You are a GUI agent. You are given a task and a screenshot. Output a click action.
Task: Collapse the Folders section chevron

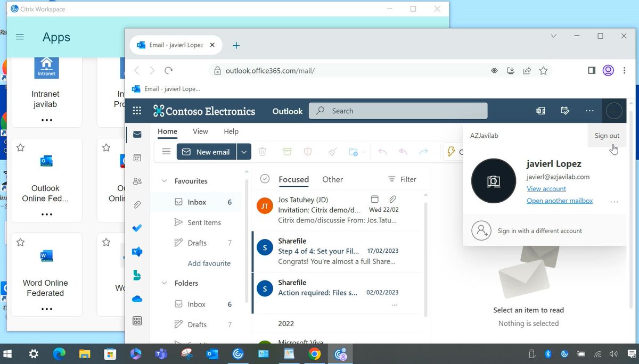tap(164, 283)
